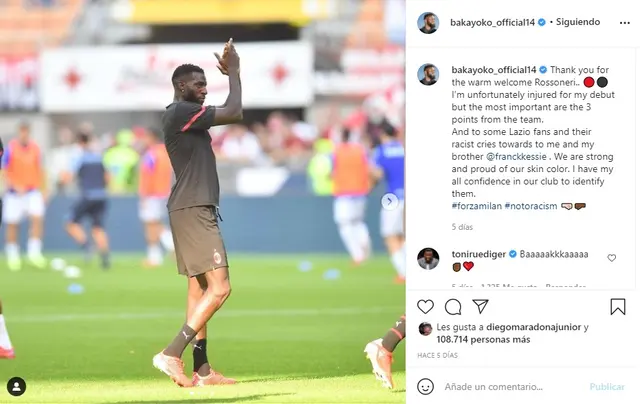Screen dimensions: 640x404
Task: Open the comment bubble icon
Action: [453, 307]
